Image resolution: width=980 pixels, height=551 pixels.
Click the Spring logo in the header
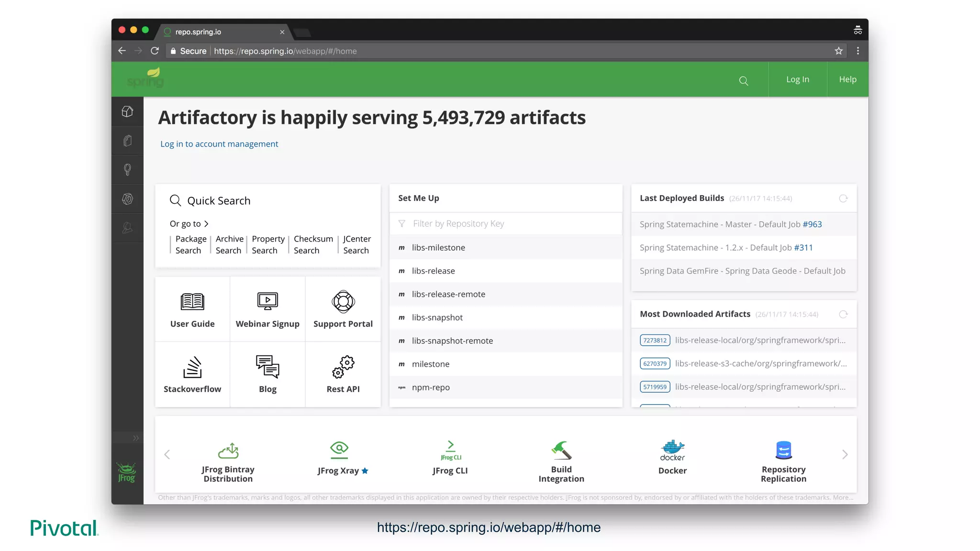[146, 78]
